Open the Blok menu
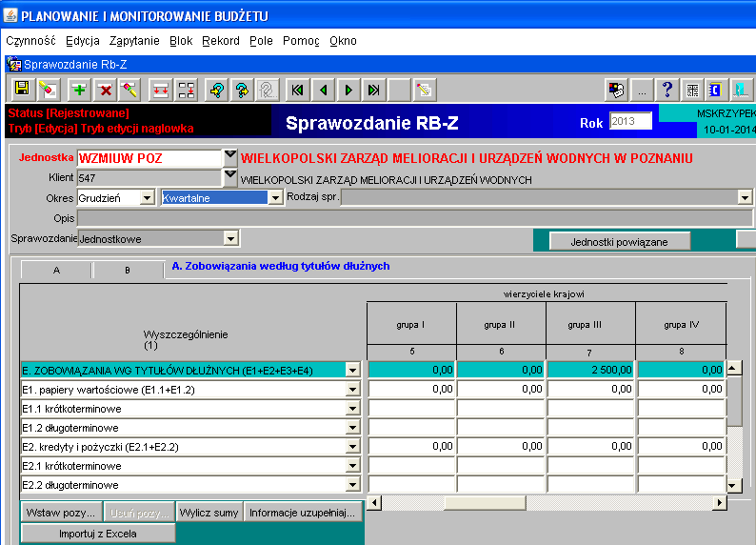Screen dimensions: 756x545 [x=181, y=41]
